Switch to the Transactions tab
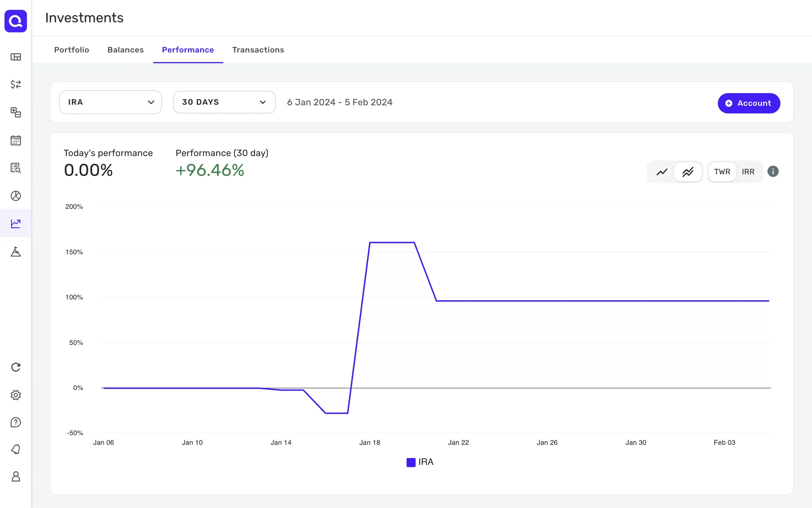The width and height of the screenshot is (812, 508). (258, 50)
